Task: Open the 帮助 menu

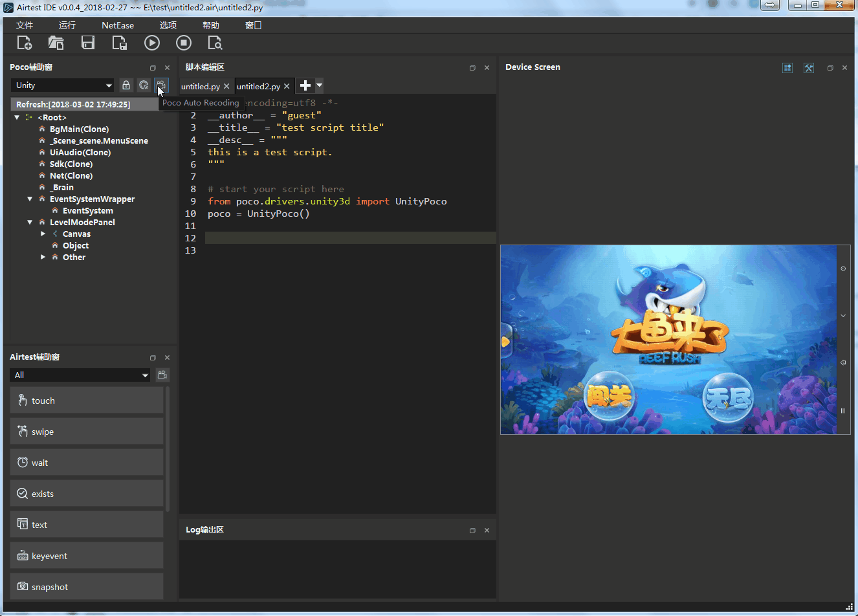Action: (211, 25)
